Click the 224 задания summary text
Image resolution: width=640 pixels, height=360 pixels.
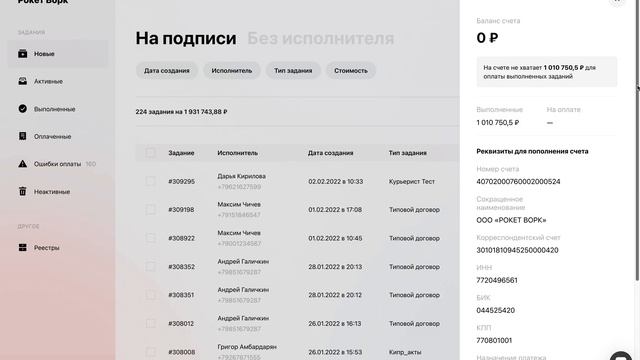coord(181,111)
